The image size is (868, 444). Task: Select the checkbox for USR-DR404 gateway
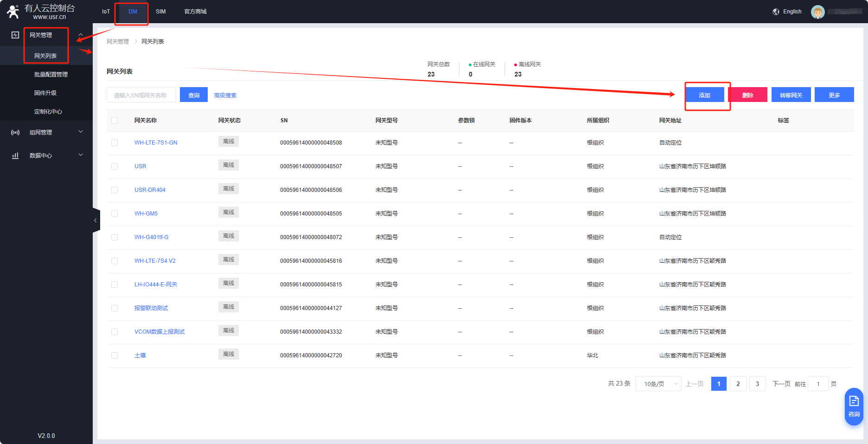(x=115, y=190)
